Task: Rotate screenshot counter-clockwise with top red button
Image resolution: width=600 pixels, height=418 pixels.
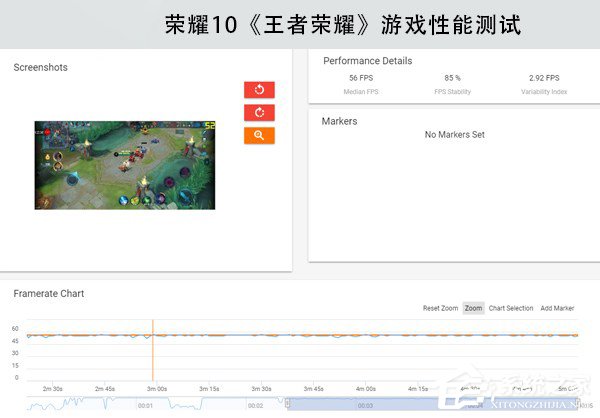Action: point(259,90)
